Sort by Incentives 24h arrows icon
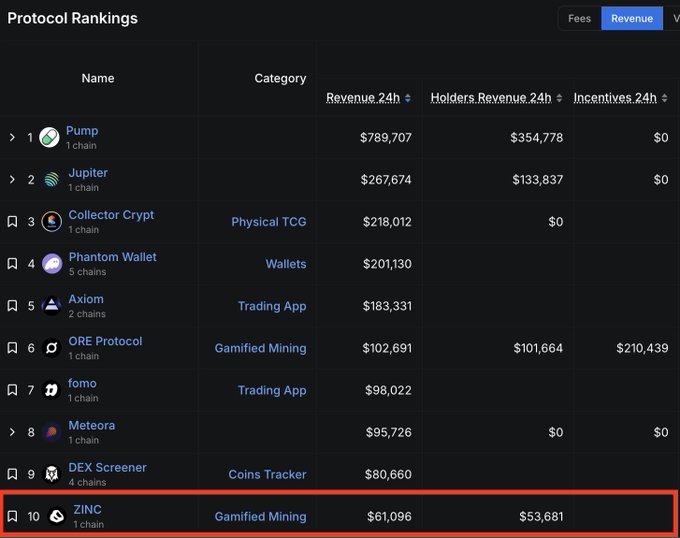The width and height of the screenshot is (680, 538). pyautogui.click(x=664, y=98)
